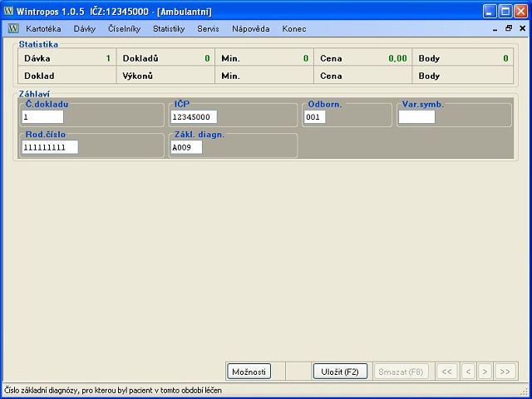Maximize the Wintropos main window
532x399 pixels.
coord(505,11)
